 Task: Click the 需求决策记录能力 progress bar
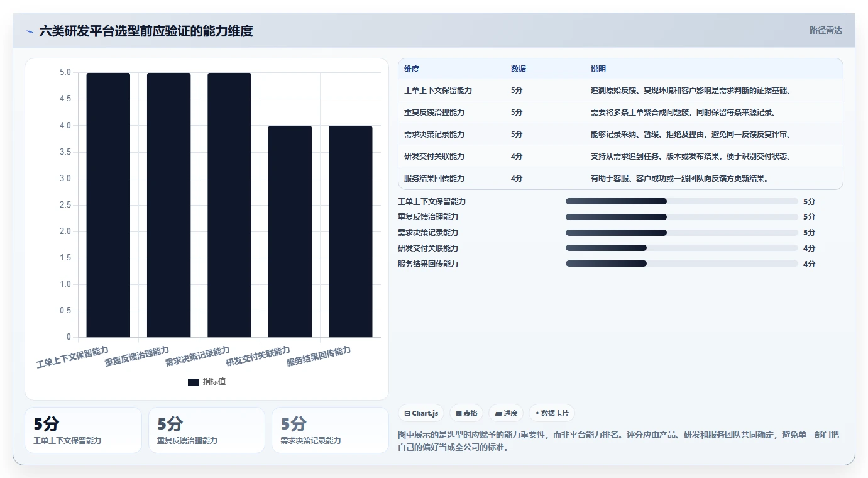click(681, 233)
